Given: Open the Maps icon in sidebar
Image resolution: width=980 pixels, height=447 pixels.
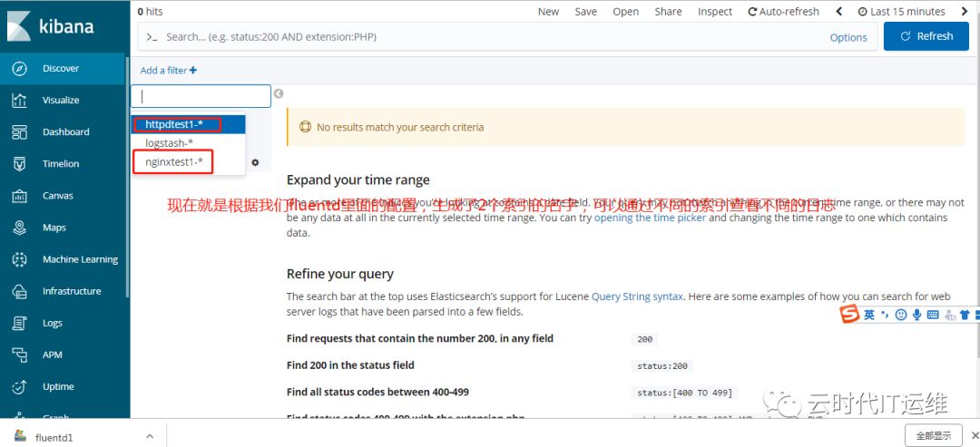Looking at the screenshot, I should 19,228.
